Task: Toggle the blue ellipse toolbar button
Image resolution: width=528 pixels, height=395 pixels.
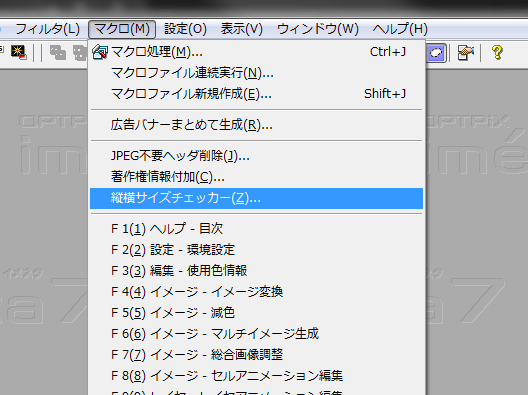Action: tap(437, 53)
